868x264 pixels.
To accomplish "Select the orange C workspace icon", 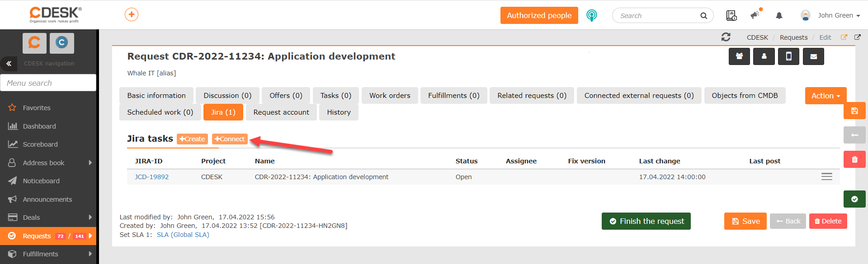I will click(x=34, y=43).
